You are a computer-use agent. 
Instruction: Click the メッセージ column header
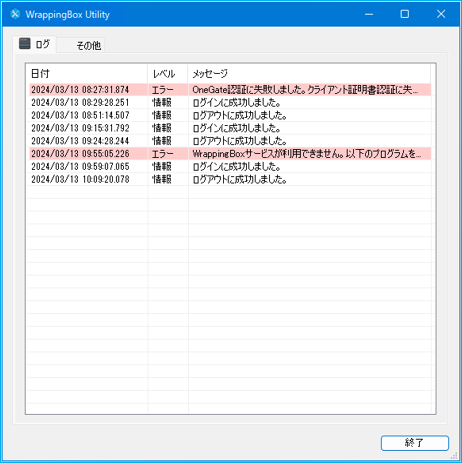tap(309, 73)
